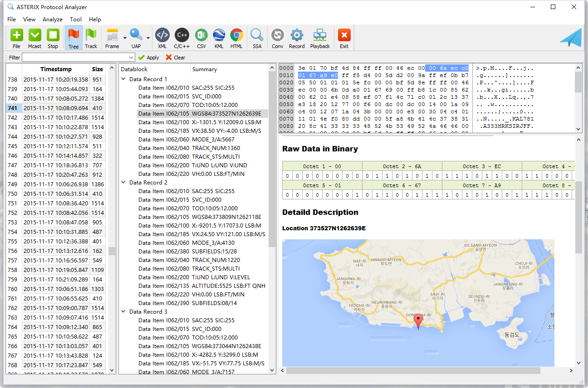588x388 pixels.
Task: Click the red map location marker
Action: [x=419, y=321]
